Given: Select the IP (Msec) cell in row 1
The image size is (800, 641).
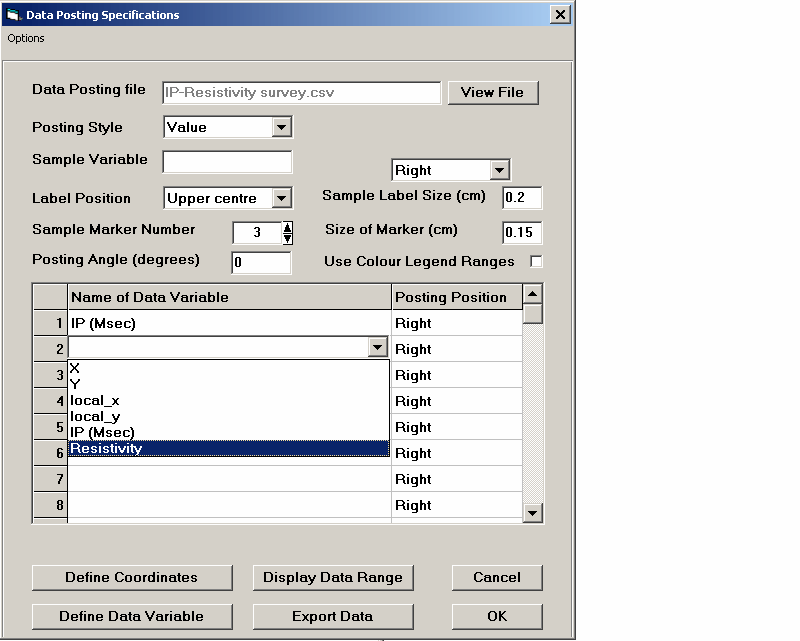Looking at the screenshot, I should (229, 323).
